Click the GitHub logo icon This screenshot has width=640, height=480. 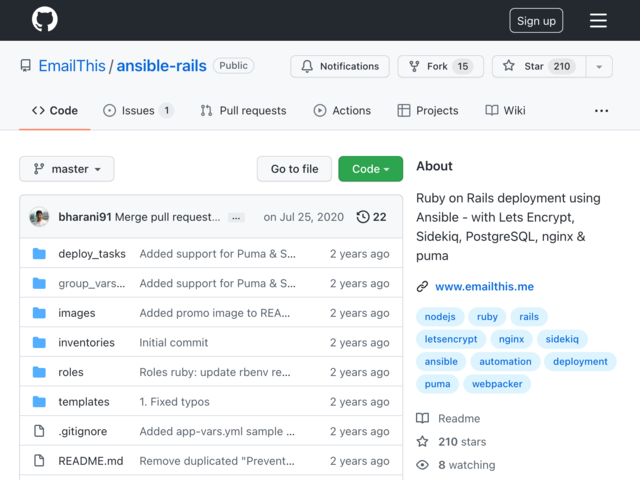click(x=44, y=20)
